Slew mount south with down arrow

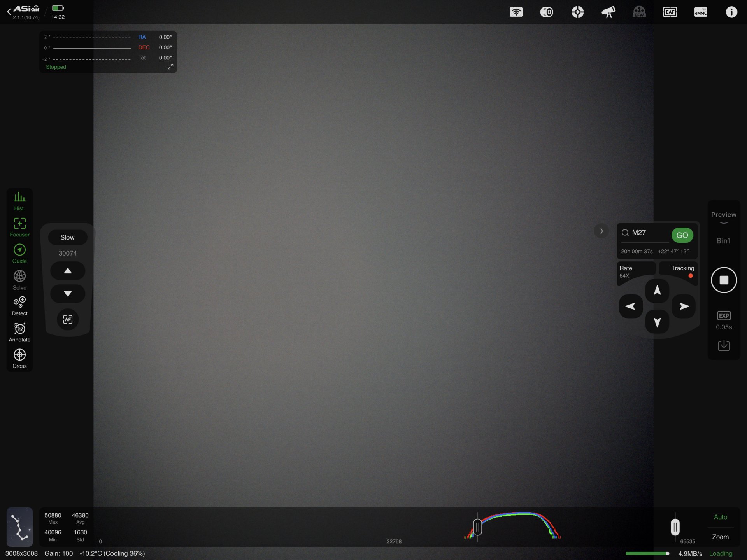coord(657,322)
